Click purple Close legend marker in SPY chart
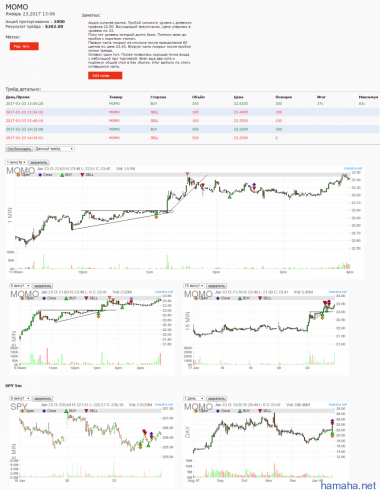380x490 pixels. pyautogui.click(x=44, y=411)
